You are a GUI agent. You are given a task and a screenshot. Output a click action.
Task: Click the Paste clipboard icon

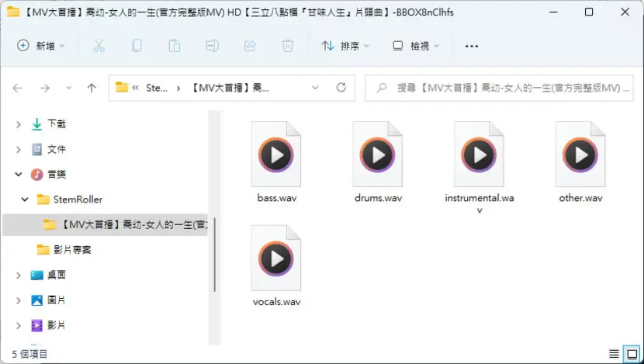(x=174, y=46)
